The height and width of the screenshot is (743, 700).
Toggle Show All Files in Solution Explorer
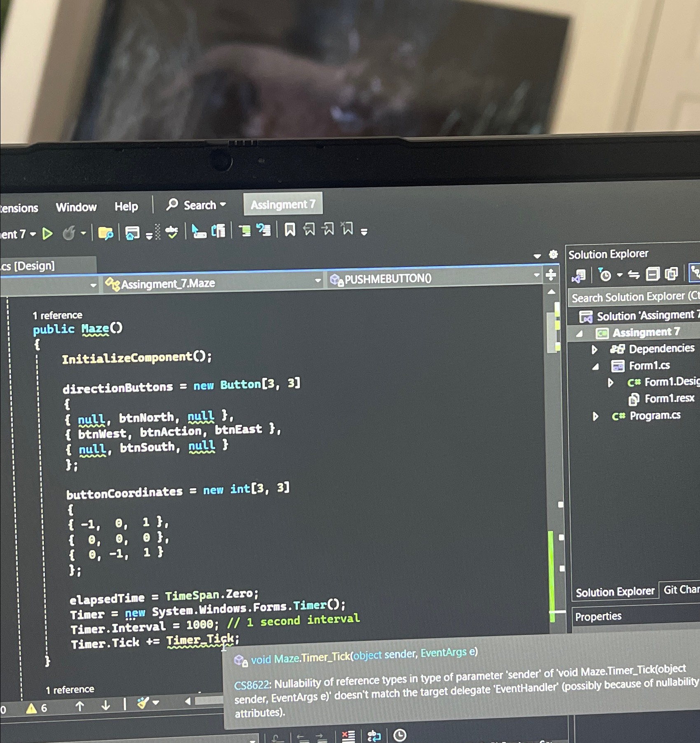[672, 273]
